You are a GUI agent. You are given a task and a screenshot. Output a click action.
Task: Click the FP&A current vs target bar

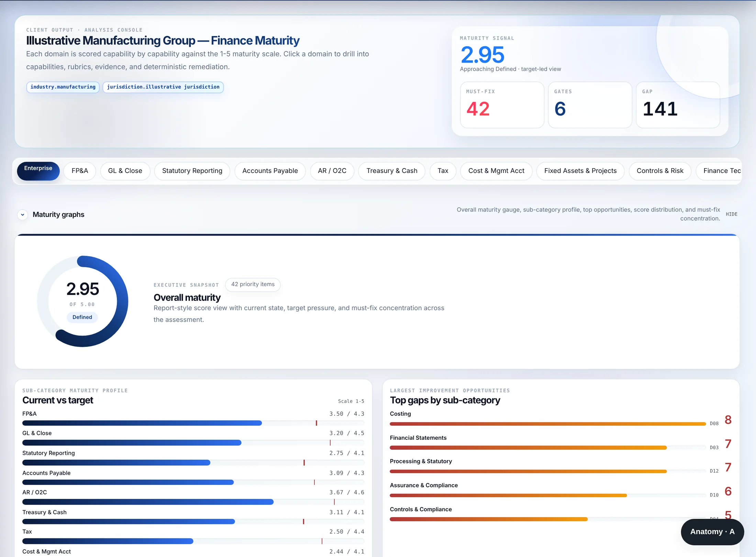pyautogui.click(x=193, y=423)
